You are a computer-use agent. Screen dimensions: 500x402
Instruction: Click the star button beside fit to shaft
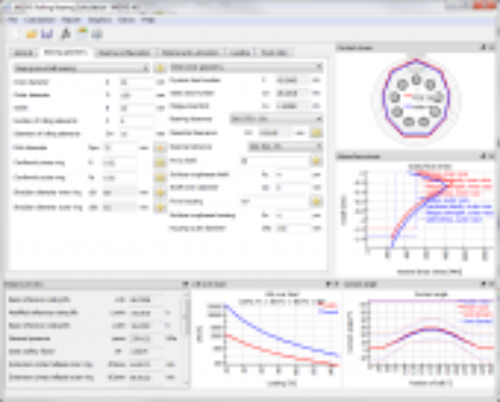pos(316,161)
